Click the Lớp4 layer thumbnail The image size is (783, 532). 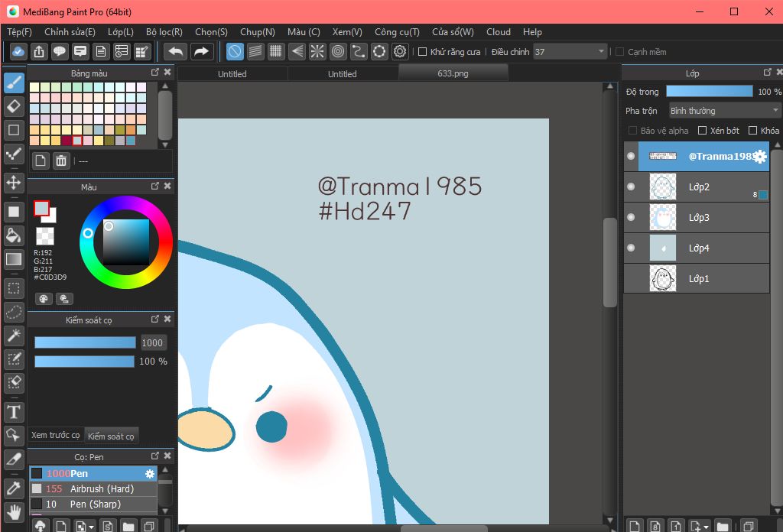[x=663, y=248]
